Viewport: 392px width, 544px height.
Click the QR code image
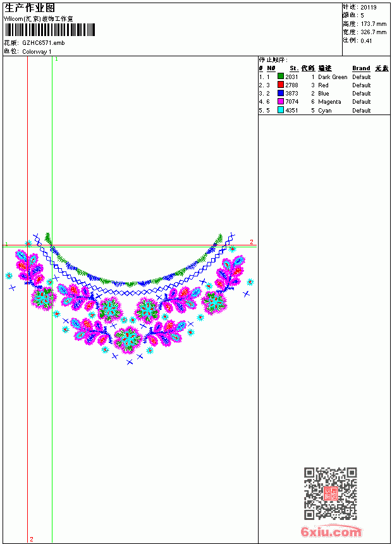pyautogui.click(x=331, y=493)
